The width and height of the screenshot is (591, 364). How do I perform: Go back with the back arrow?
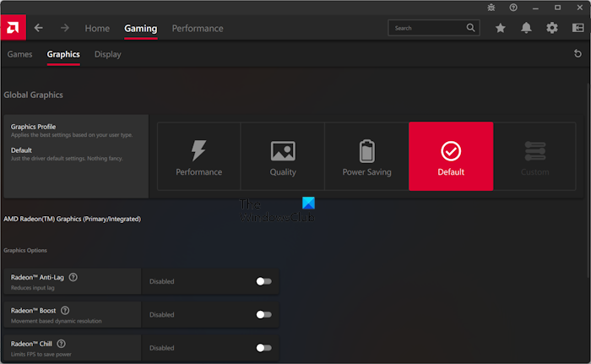click(39, 28)
